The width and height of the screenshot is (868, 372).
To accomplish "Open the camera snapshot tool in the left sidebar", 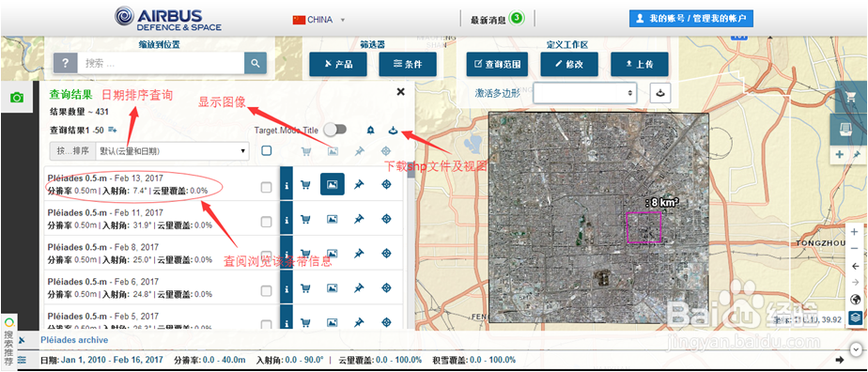I will [17, 98].
